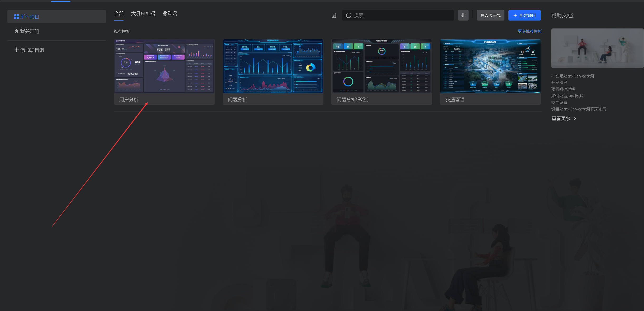Open 什么是Astro Canvas大屏 help link

coord(573,76)
